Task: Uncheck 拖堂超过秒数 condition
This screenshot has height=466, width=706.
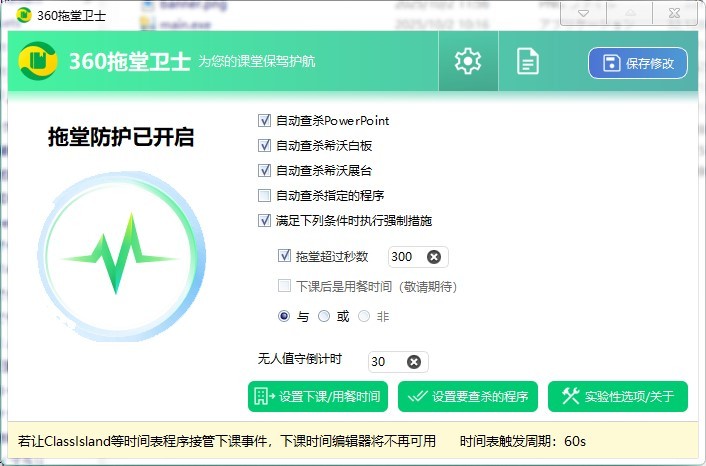Action: click(285, 257)
